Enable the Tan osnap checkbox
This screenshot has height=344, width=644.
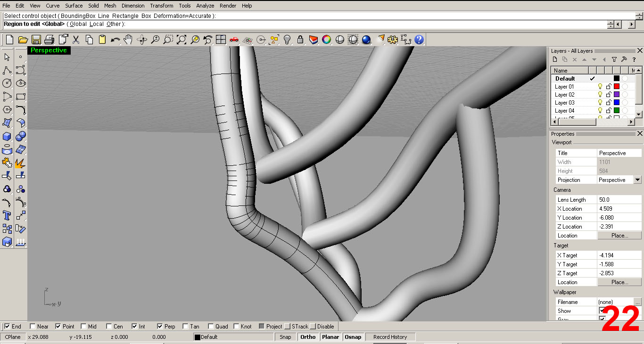tap(185, 326)
